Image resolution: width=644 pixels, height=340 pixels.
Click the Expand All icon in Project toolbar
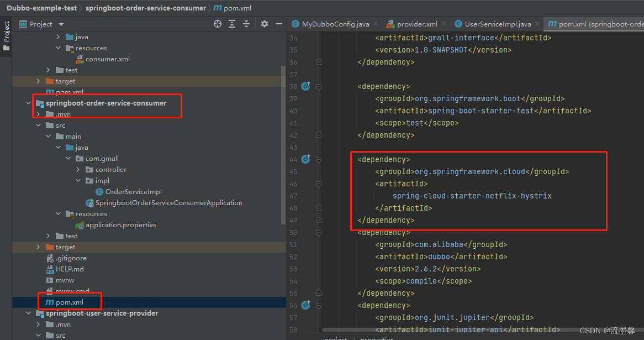point(232,24)
